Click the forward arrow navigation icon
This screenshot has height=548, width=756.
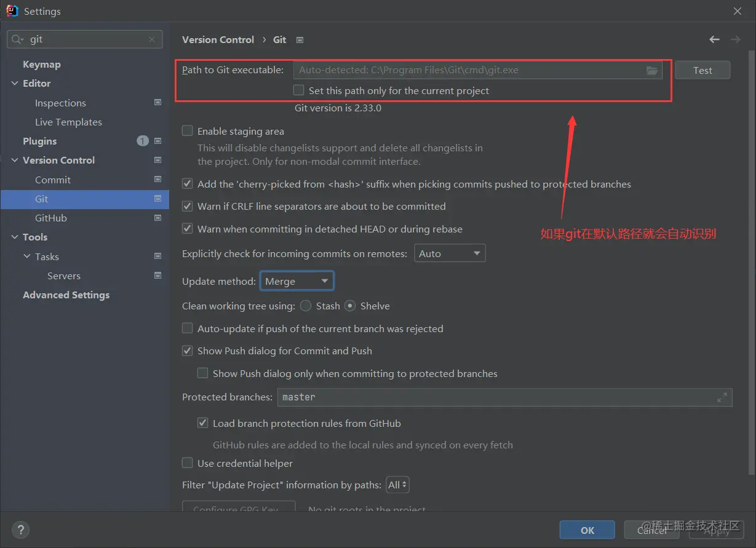[735, 39]
